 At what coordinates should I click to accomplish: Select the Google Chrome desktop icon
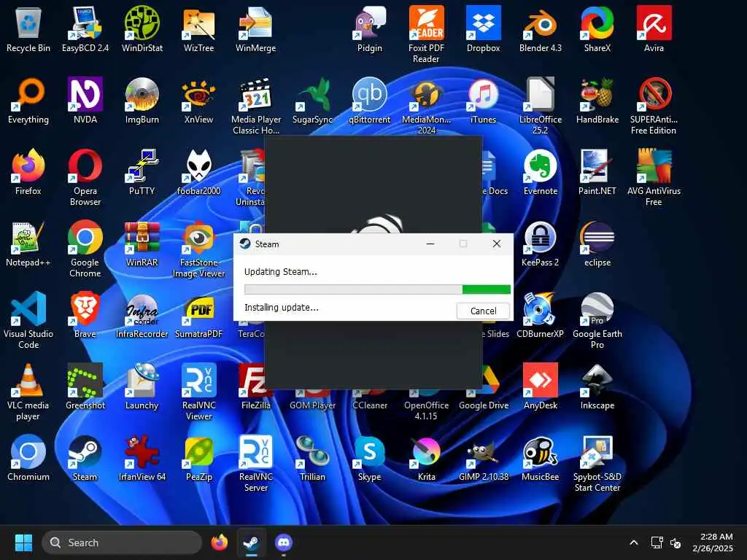coord(85,249)
